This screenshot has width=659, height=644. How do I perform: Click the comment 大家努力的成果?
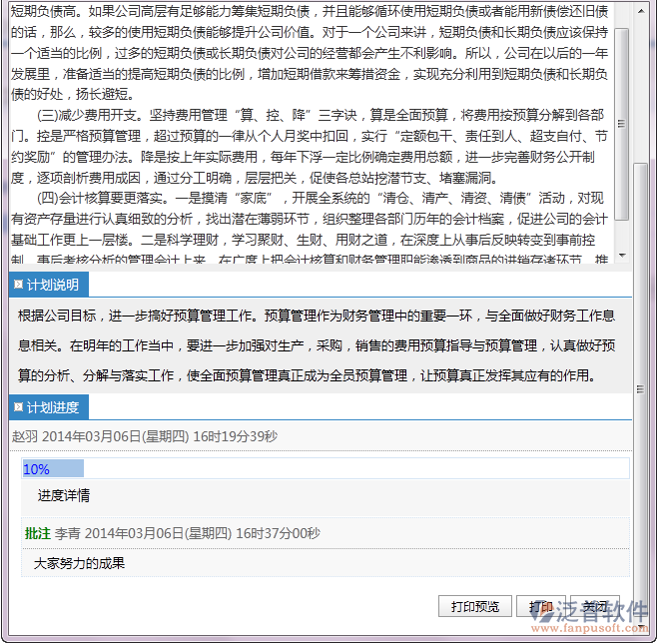pos(79,562)
